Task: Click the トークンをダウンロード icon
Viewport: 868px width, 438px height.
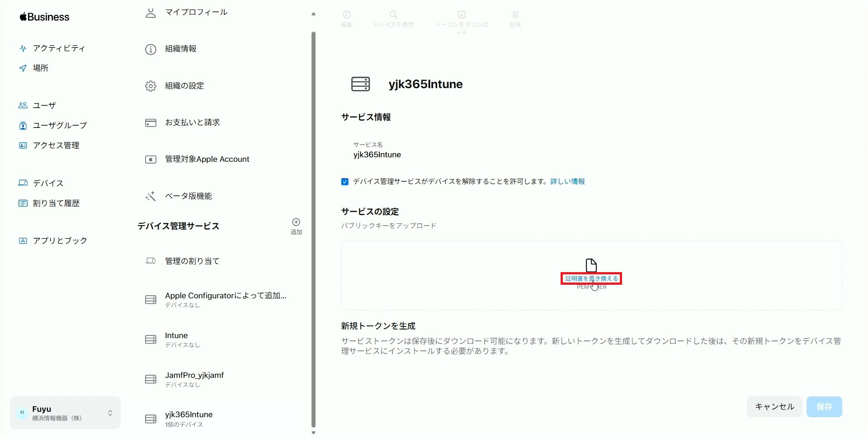Action: click(462, 14)
